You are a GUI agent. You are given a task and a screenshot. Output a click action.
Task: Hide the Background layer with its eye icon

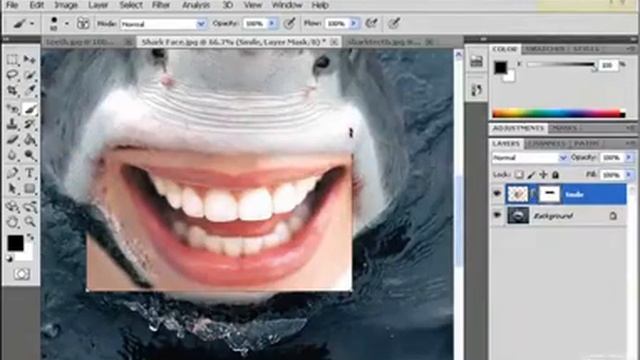click(x=497, y=215)
